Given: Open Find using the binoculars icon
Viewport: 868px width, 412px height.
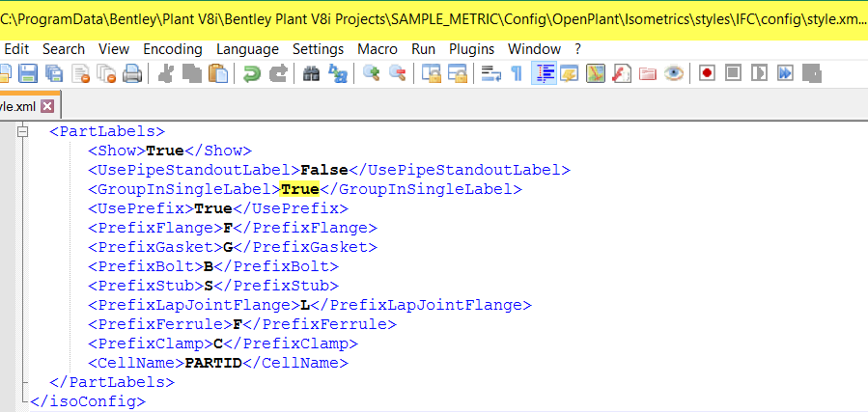Looking at the screenshot, I should pos(311,73).
